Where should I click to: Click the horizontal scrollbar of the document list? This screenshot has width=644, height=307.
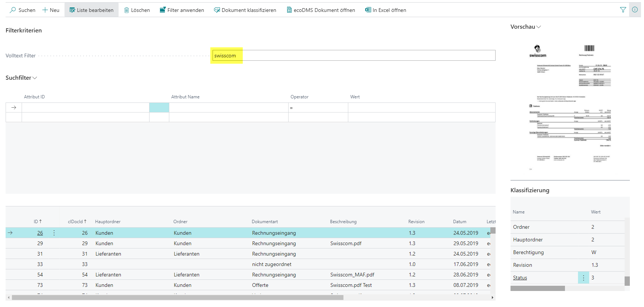click(178, 298)
